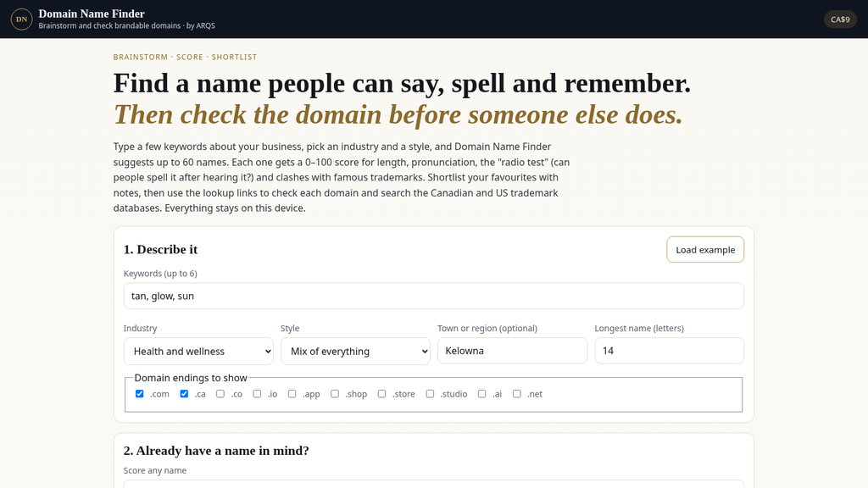This screenshot has height=488, width=868.
Task: Click the Load example button
Action: (x=704, y=250)
